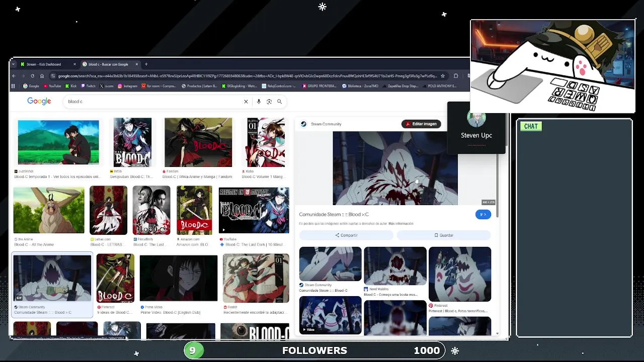Open the POLO ANTHONY bookmark

439,86
